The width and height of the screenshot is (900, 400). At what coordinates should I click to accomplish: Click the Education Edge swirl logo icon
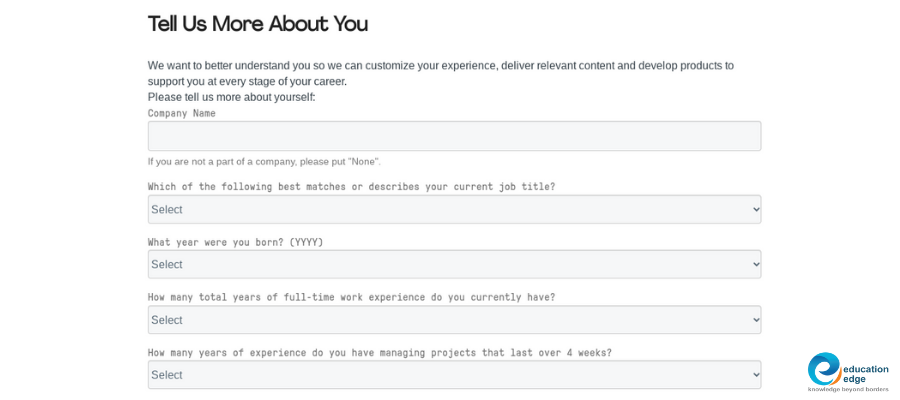point(825,369)
